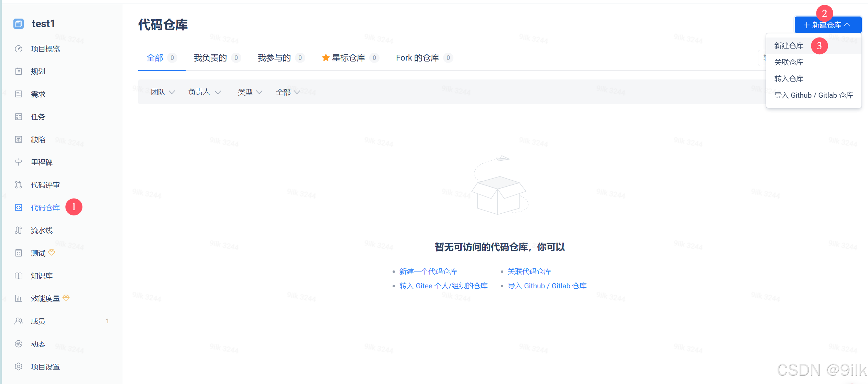The width and height of the screenshot is (868, 384).
Task: Choose 导入 Github / Gitlab 仓库 menu entry
Action: click(x=813, y=95)
